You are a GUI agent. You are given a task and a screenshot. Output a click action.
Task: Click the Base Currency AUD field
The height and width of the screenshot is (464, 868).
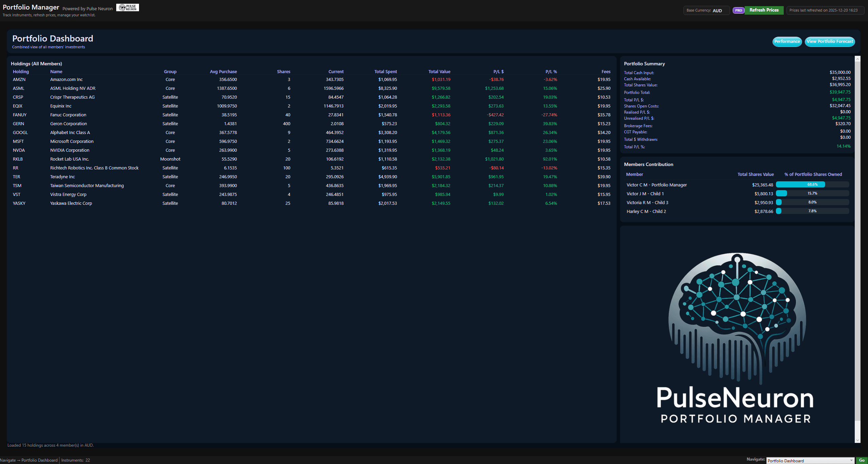[706, 10]
